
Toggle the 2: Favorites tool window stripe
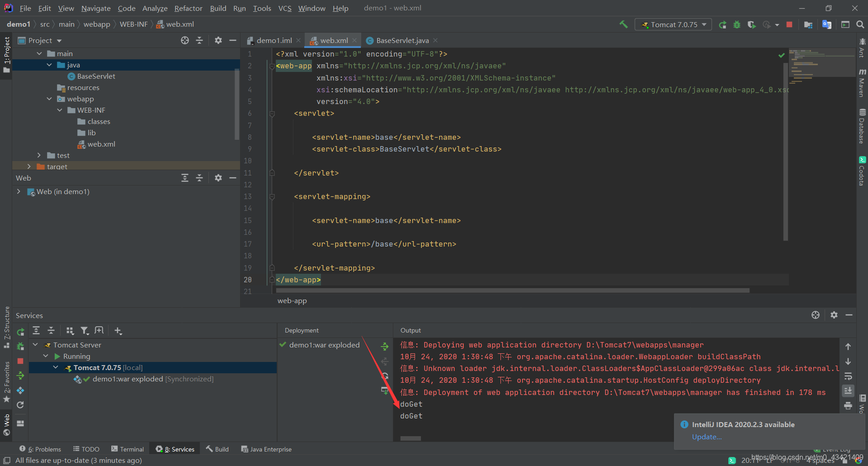click(6, 382)
